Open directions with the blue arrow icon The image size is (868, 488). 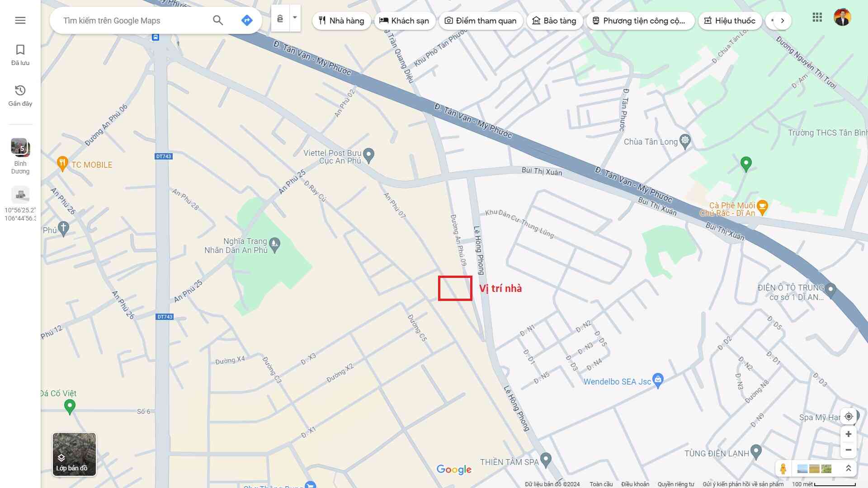pos(247,20)
